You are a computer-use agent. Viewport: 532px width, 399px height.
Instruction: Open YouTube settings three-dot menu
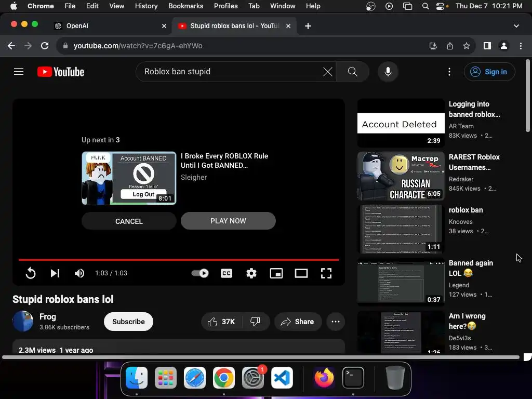click(x=449, y=72)
